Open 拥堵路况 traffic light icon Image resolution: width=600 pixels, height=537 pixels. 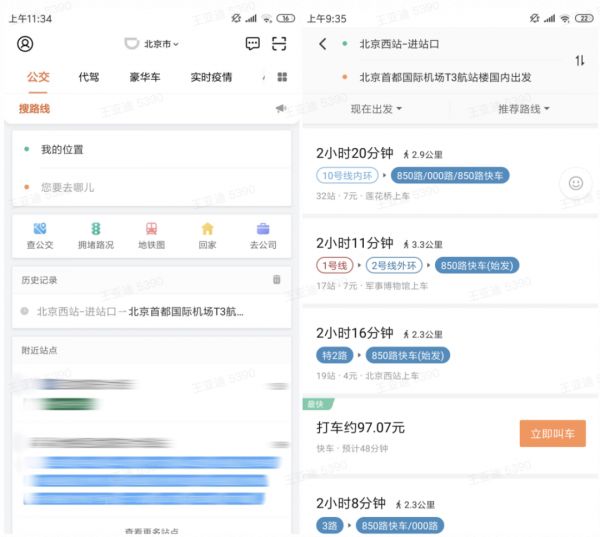96,228
